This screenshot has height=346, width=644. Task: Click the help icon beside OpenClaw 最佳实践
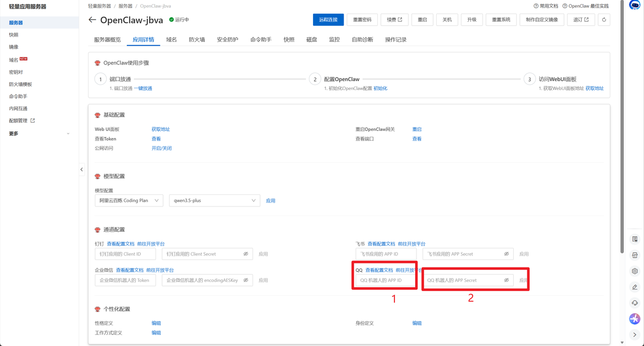pos(565,6)
